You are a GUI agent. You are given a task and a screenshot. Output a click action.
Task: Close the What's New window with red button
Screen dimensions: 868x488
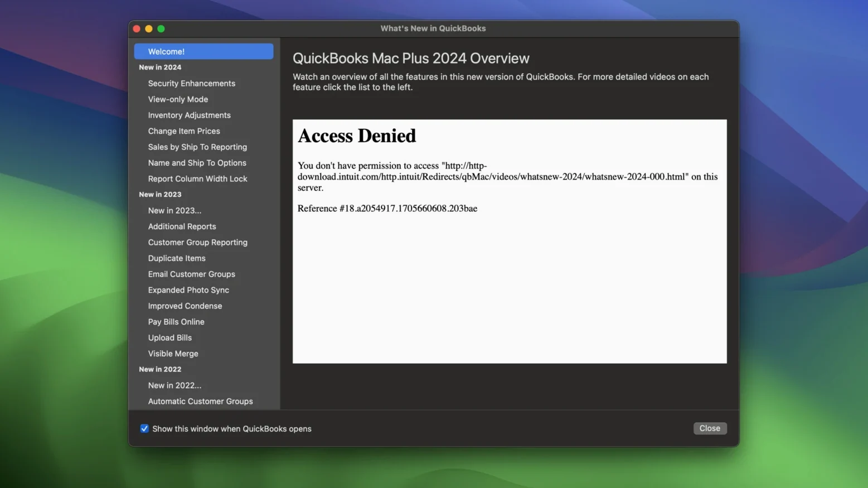point(137,28)
